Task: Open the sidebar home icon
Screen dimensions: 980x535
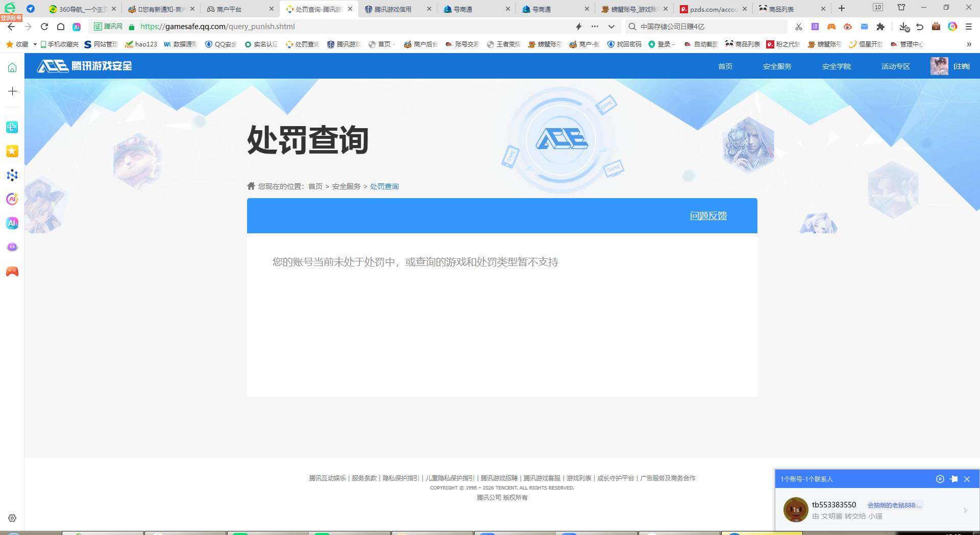Action: pos(12,67)
